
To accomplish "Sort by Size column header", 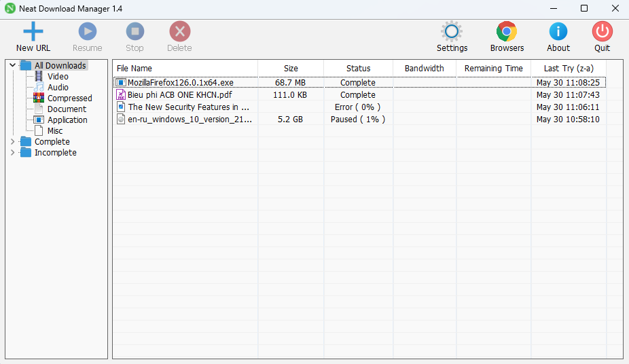I will click(x=291, y=68).
